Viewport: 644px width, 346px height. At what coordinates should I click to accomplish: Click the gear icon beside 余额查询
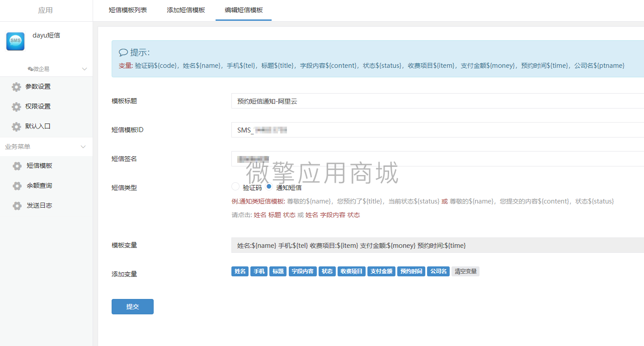(17, 186)
